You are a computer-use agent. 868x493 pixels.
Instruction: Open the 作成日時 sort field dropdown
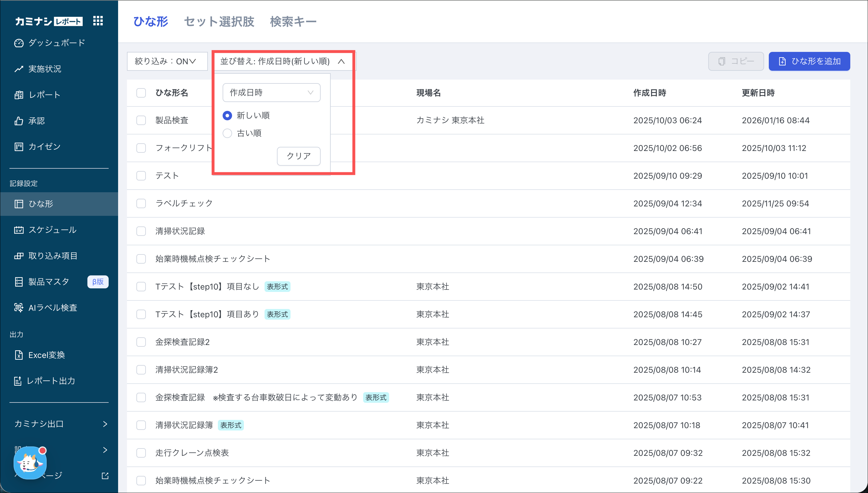pyautogui.click(x=271, y=93)
